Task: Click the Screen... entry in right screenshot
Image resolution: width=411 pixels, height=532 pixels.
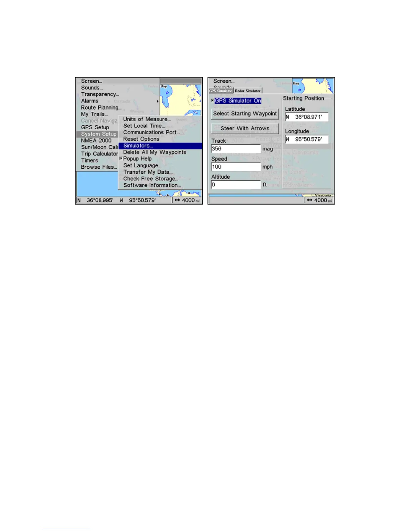Action: pyautogui.click(x=224, y=81)
